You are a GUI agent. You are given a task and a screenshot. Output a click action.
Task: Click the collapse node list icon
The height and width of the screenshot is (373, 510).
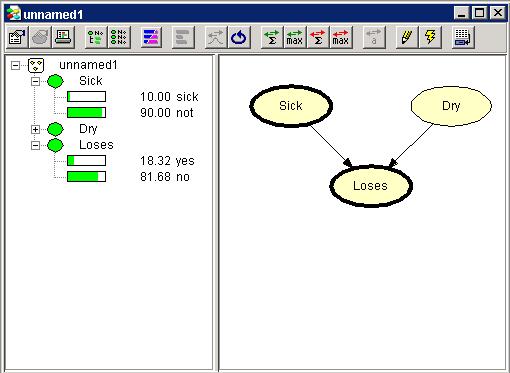click(x=119, y=37)
